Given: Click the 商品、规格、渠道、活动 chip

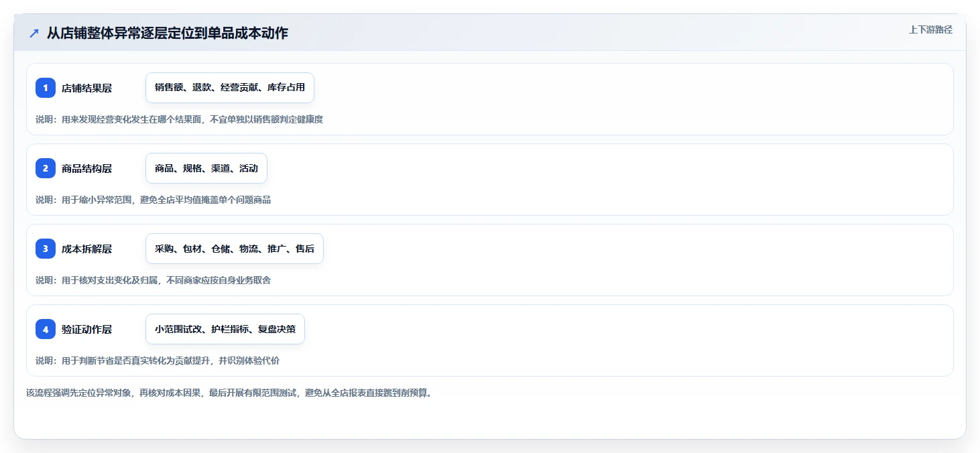Looking at the screenshot, I should pos(206,168).
